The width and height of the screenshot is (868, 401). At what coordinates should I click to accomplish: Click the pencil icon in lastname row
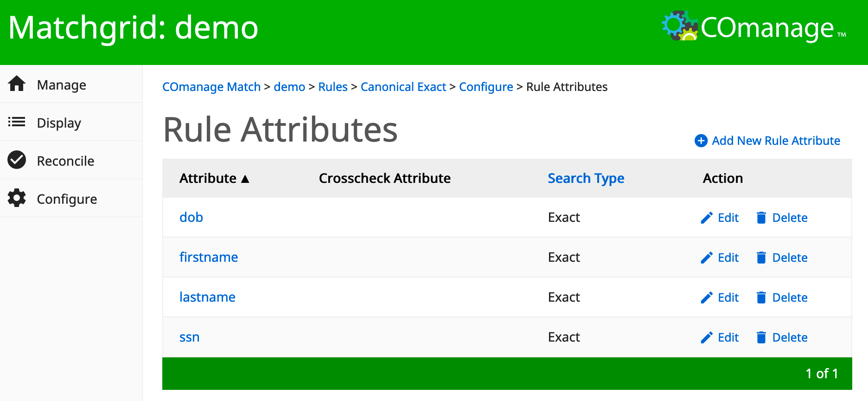tap(707, 298)
